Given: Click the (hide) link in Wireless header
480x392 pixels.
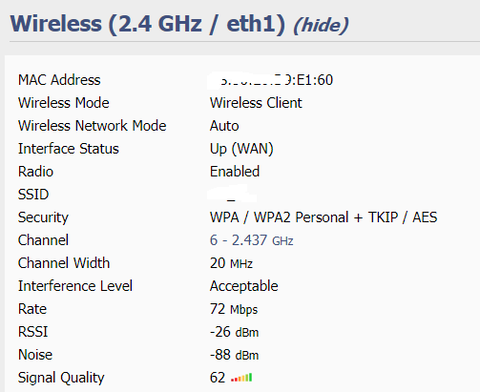Looking at the screenshot, I should click(321, 25).
